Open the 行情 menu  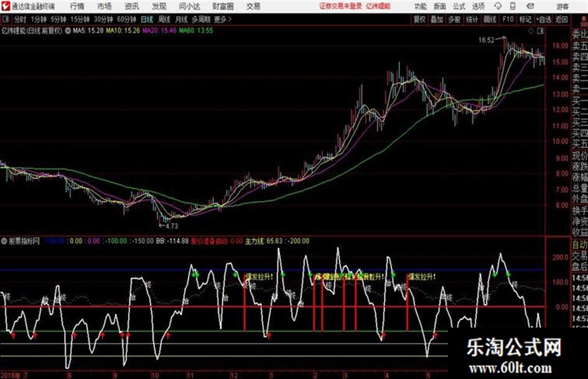pos(77,6)
